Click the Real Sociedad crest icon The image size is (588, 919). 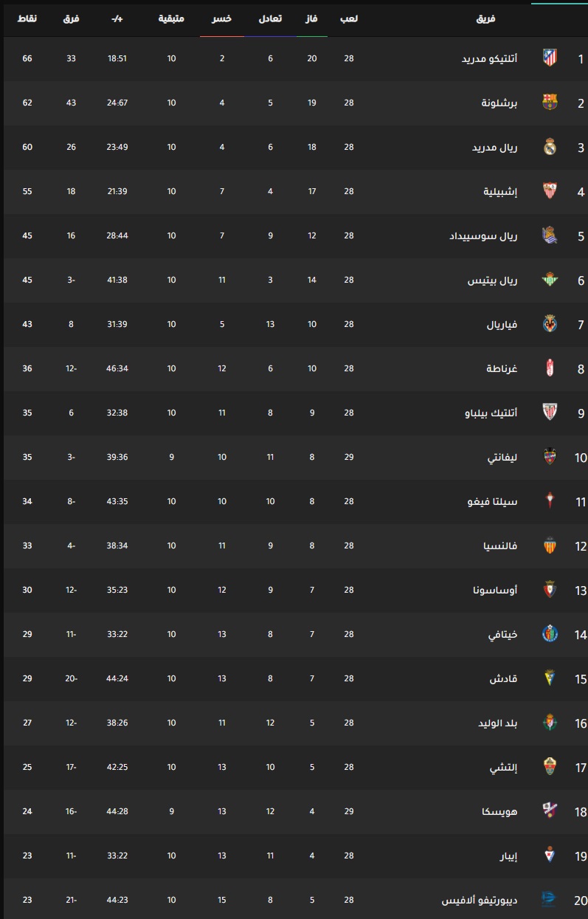pyautogui.click(x=549, y=235)
